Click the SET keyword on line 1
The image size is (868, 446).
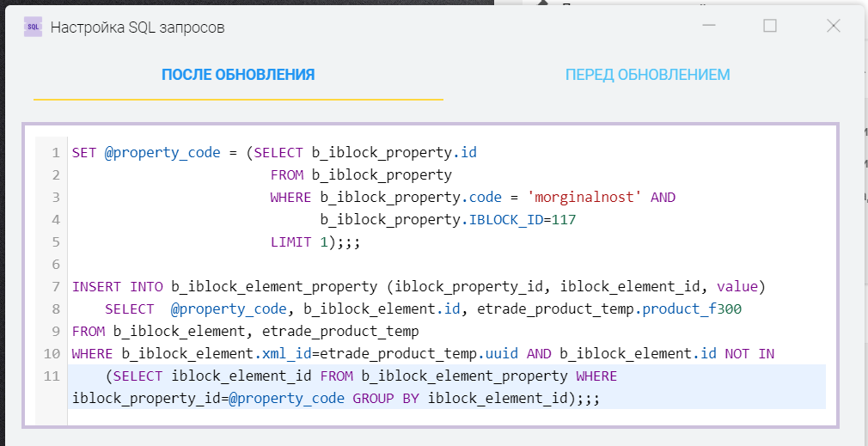coord(83,153)
